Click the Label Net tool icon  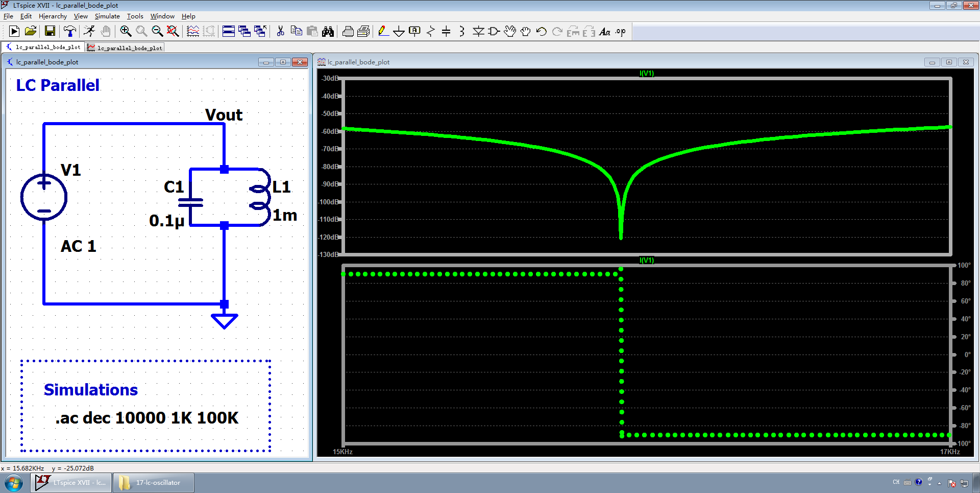coord(414,32)
